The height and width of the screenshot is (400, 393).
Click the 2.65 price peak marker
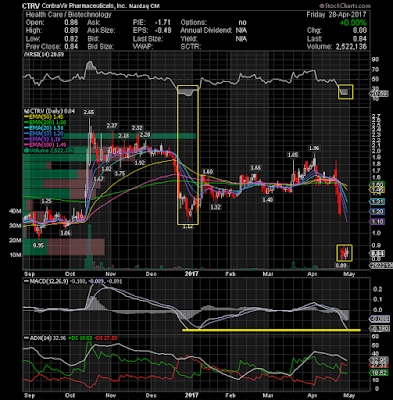pos(89,112)
